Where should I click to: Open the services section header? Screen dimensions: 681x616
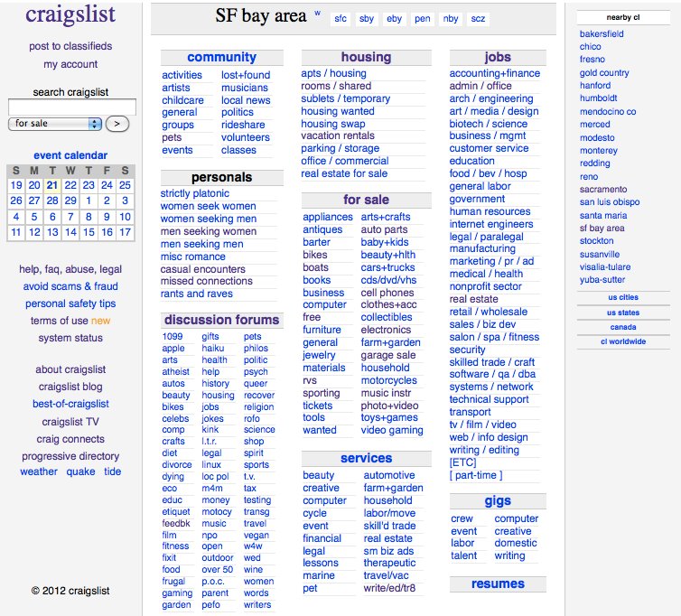tap(366, 458)
